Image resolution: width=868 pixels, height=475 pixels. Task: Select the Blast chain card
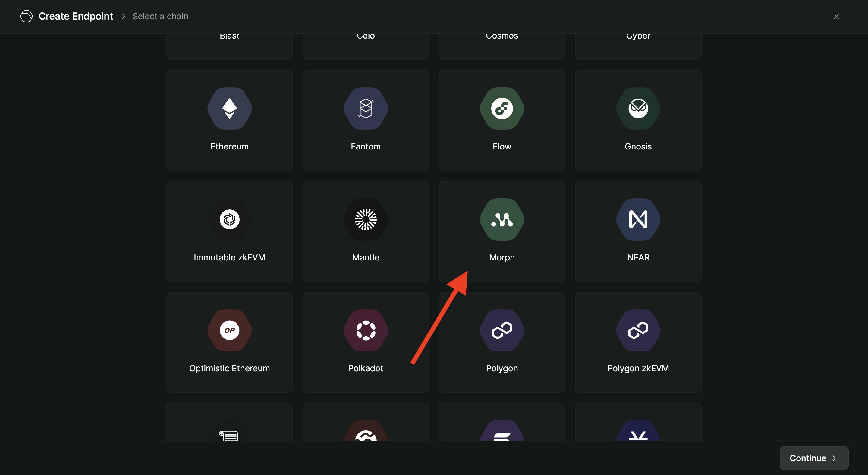pos(229,46)
